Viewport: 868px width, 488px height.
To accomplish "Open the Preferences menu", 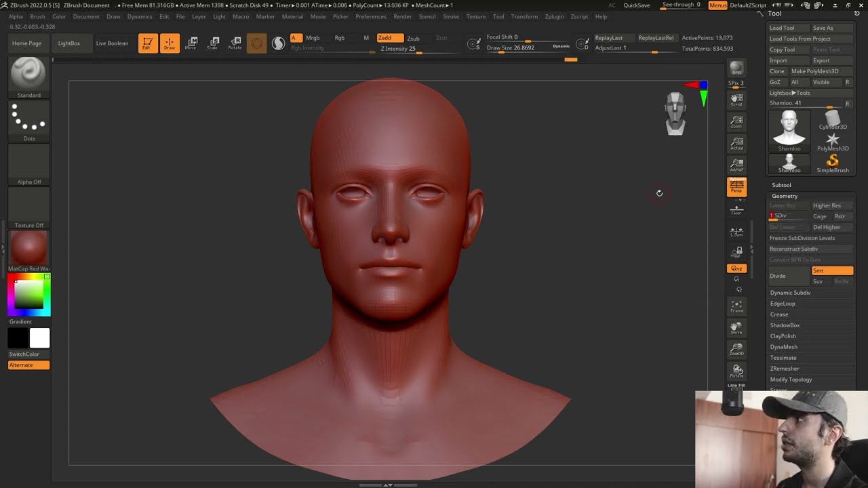I will pyautogui.click(x=371, y=16).
